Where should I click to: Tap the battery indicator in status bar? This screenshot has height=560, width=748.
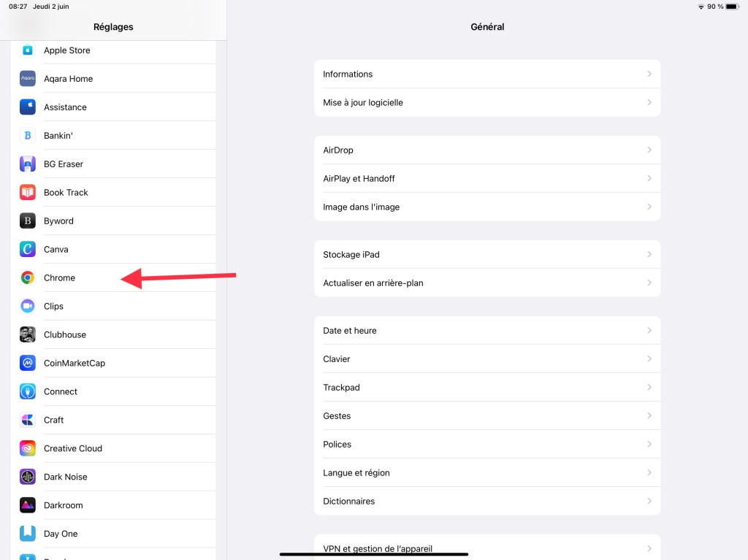click(732, 7)
